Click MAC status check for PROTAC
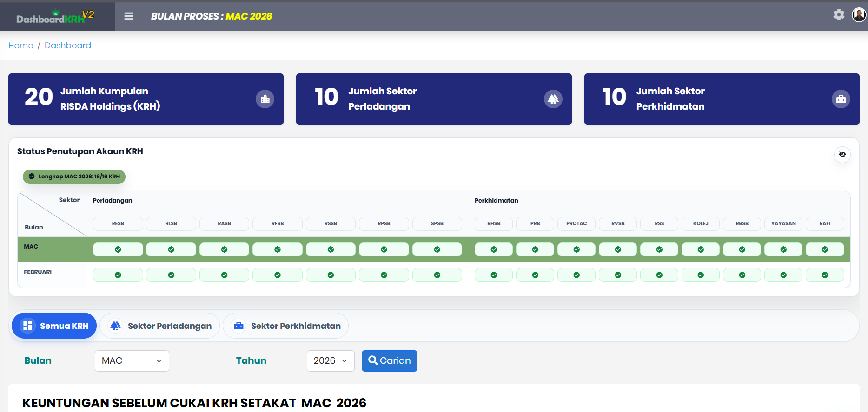 coord(576,249)
